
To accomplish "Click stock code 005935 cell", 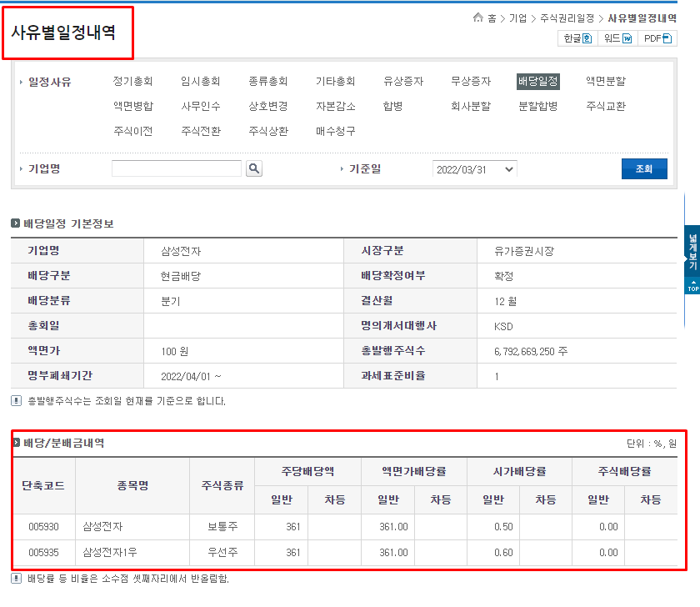I will pyautogui.click(x=43, y=553).
